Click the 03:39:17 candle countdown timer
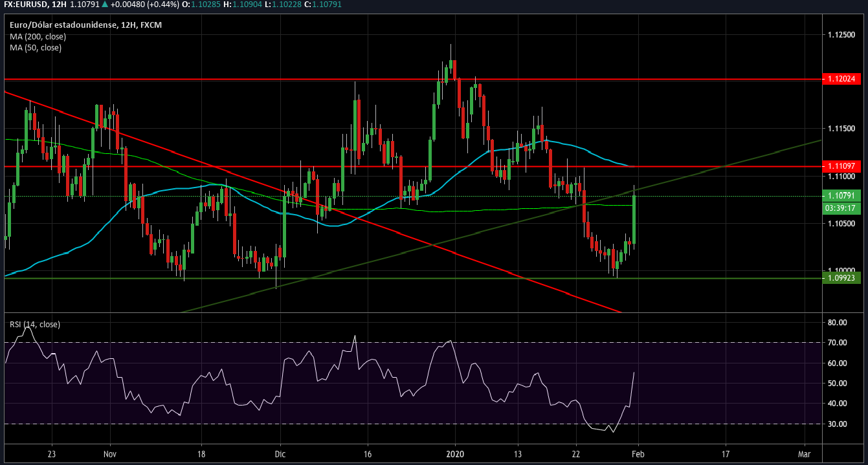 pyautogui.click(x=842, y=208)
